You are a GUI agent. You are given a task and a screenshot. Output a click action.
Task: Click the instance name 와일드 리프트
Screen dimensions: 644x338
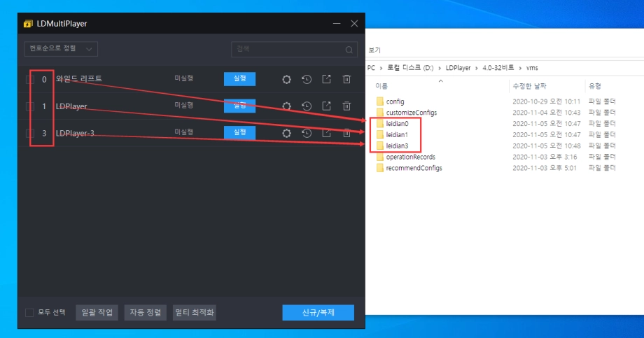pyautogui.click(x=79, y=78)
